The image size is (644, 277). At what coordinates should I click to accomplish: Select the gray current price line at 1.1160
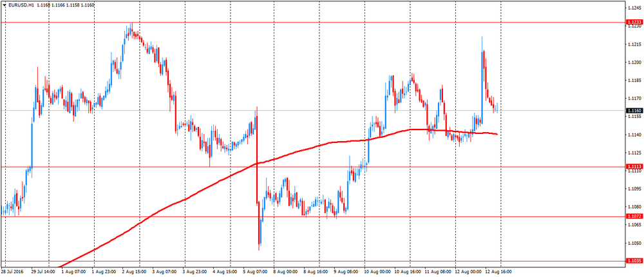click(312, 111)
